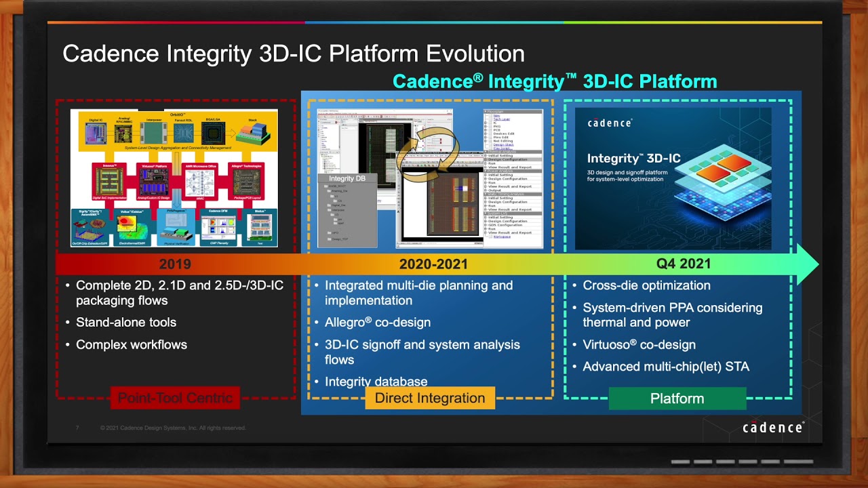Click the Q4 2021 timeline label
868x488 pixels.
coord(684,264)
